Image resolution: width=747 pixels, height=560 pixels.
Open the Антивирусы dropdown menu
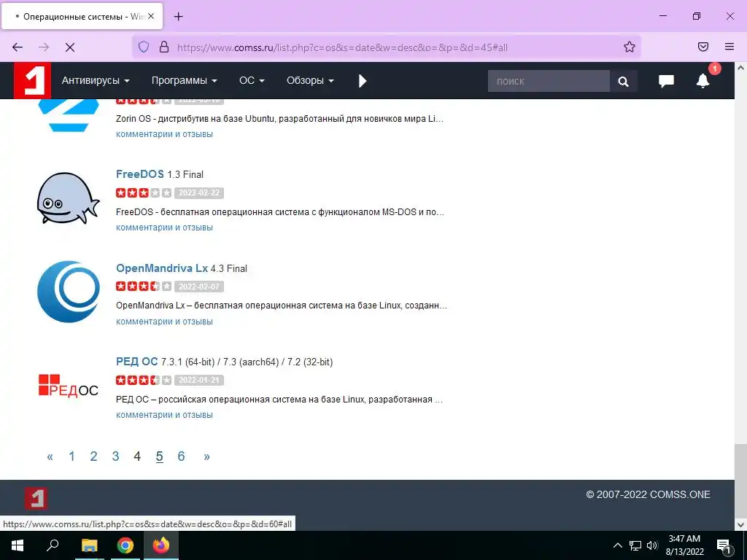tap(96, 80)
